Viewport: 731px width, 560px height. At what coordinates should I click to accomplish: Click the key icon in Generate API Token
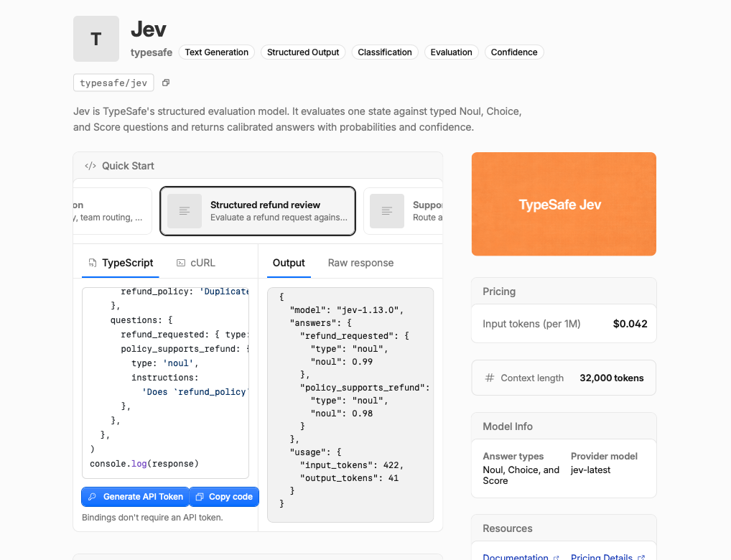tap(93, 497)
